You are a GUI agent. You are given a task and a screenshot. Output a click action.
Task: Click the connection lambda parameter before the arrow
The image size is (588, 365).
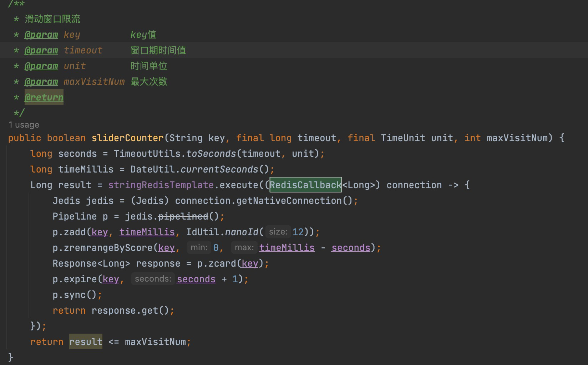point(414,185)
